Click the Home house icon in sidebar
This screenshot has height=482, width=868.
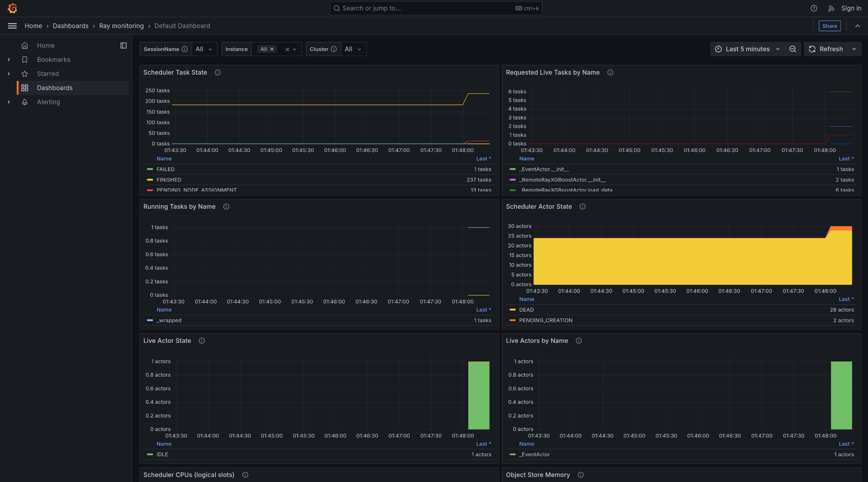pyautogui.click(x=25, y=45)
